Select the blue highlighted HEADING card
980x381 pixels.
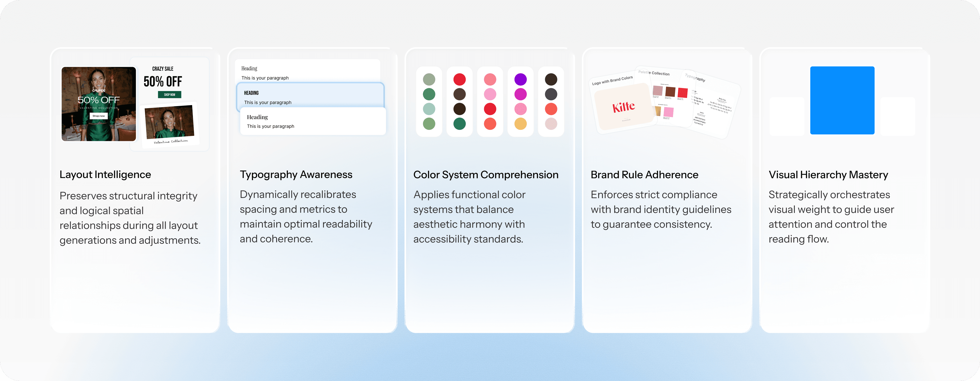(x=310, y=97)
